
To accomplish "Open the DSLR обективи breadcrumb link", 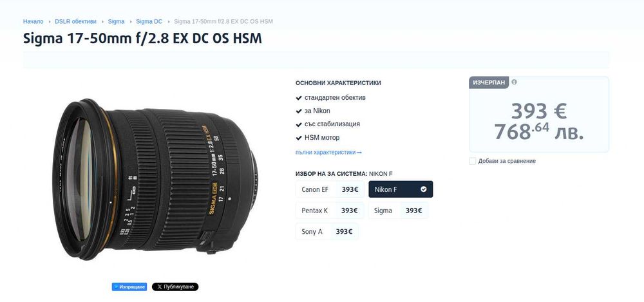I will [75, 21].
